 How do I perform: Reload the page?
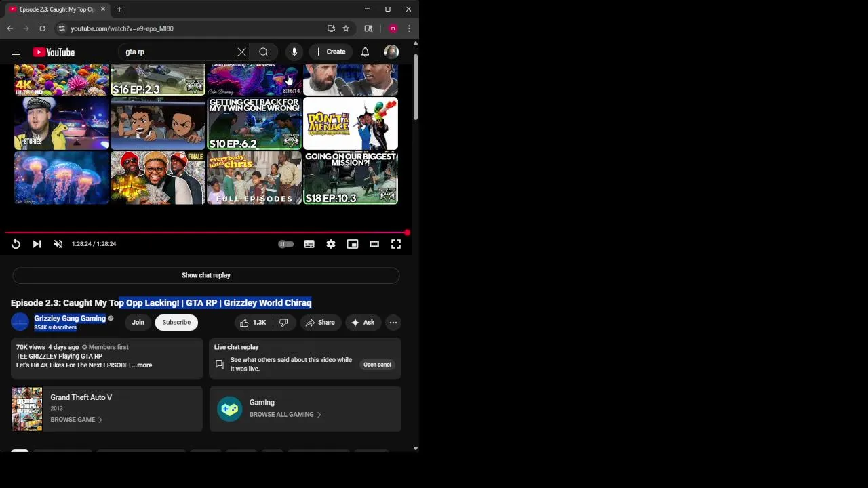coord(42,28)
